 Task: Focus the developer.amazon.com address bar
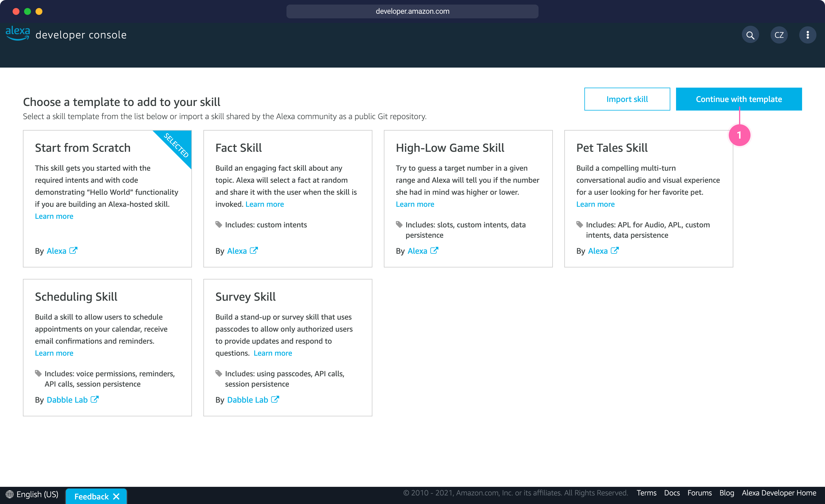point(412,11)
